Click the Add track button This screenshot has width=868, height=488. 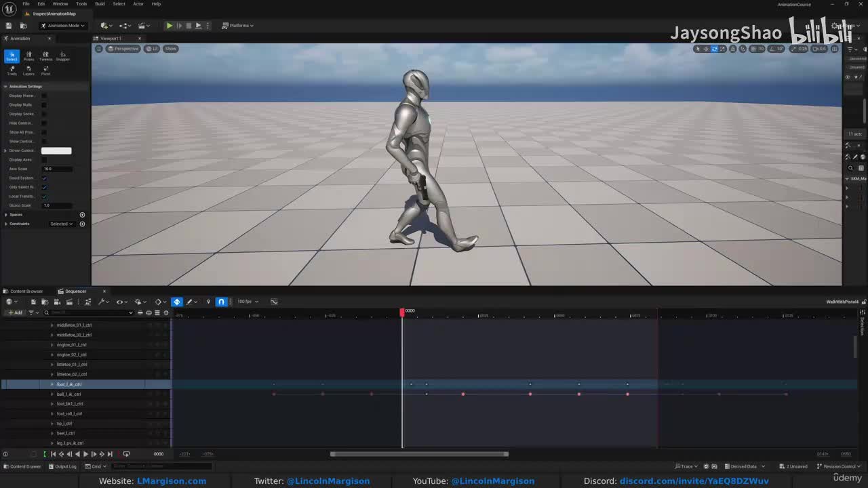(15, 312)
